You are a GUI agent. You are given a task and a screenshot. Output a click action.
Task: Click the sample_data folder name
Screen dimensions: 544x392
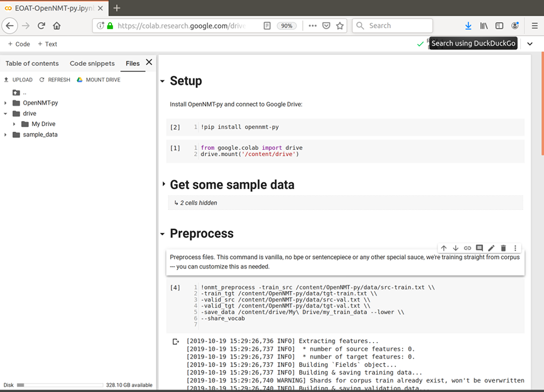[40, 134]
